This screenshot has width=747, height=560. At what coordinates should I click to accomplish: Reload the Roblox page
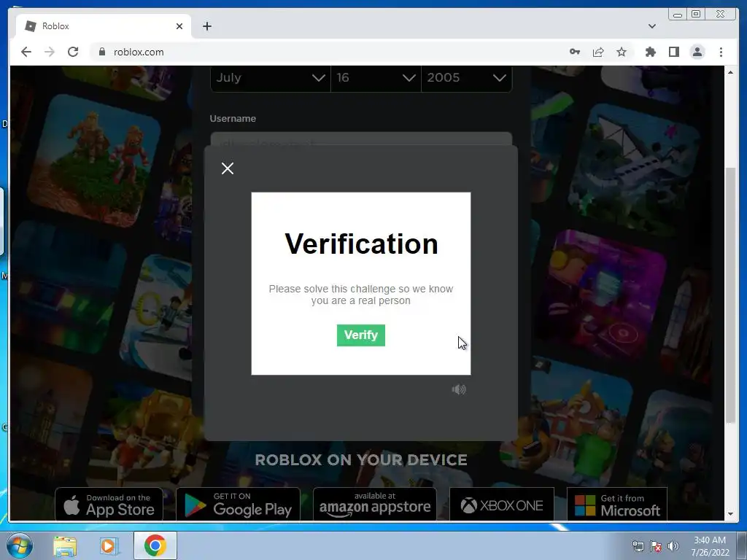pyautogui.click(x=73, y=52)
